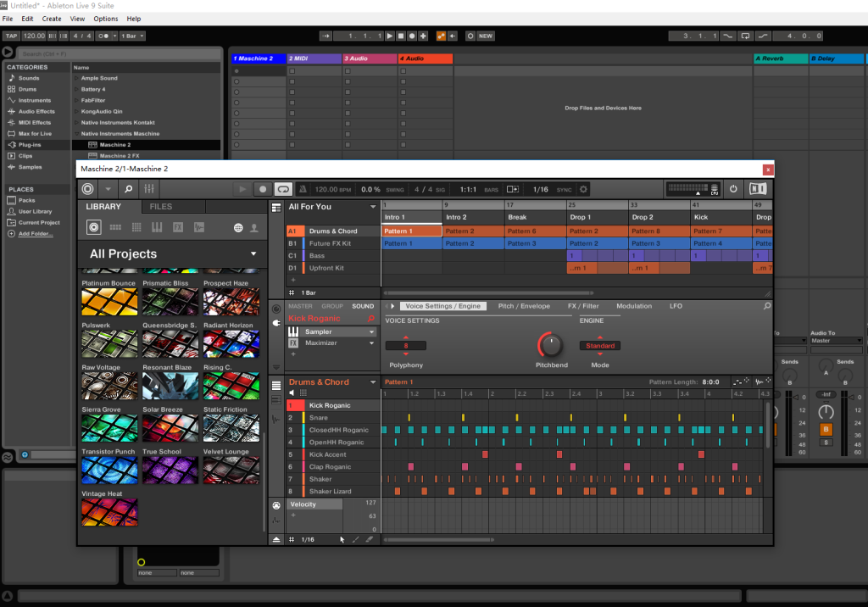Screen dimensions: 868x607
Task: Select the pointer edit tool below the velocity lane
Action: [342, 539]
